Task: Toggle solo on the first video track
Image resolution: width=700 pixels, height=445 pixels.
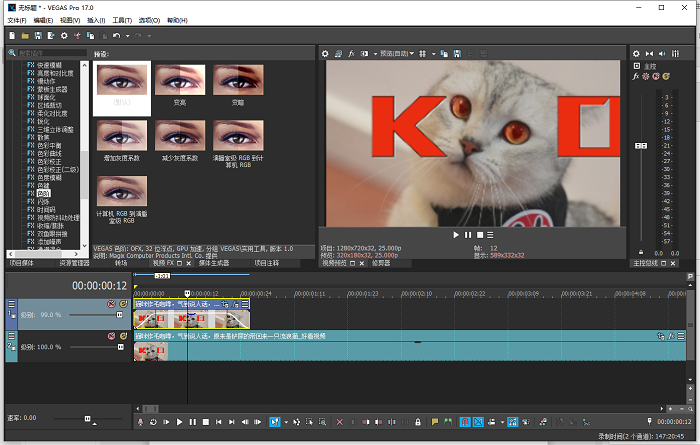Action: coord(123,304)
